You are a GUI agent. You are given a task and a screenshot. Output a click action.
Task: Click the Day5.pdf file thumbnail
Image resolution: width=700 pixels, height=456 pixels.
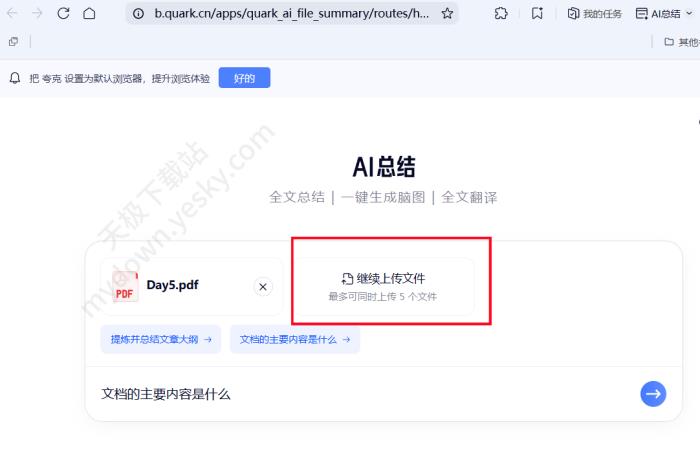click(125, 286)
